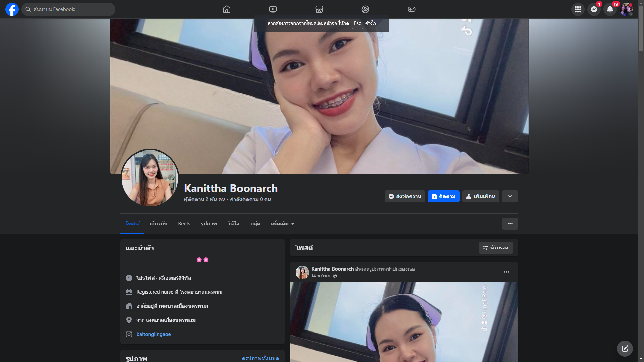Open Messenger chats icon
This screenshot has width=644, height=362.
click(594, 9)
